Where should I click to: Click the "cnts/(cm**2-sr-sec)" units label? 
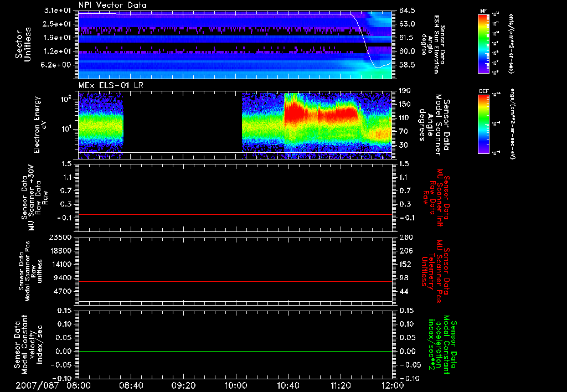click(x=511, y=44)
